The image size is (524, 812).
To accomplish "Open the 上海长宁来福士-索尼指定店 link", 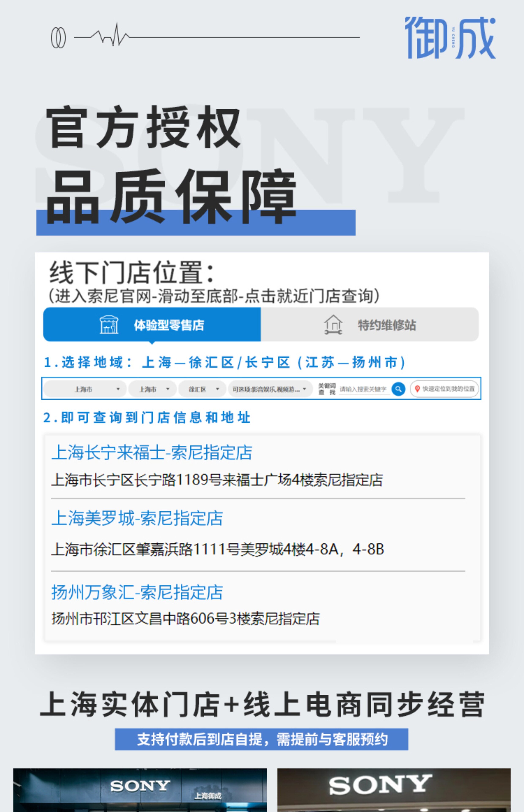I will 152,453.
